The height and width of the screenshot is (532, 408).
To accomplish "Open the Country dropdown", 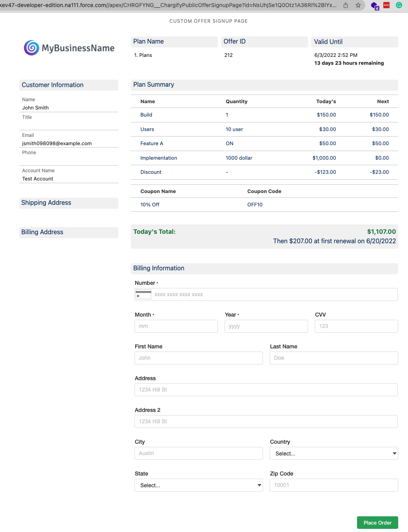I will 334,453.
